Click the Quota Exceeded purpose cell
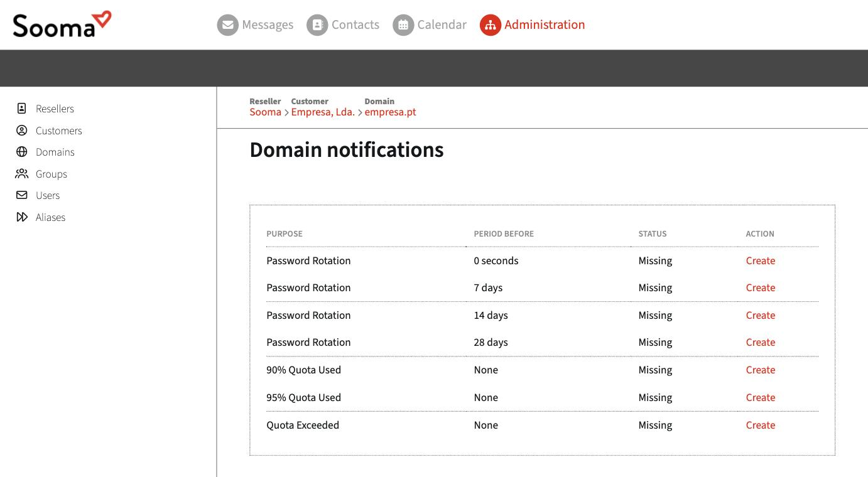 pos(303,425)
